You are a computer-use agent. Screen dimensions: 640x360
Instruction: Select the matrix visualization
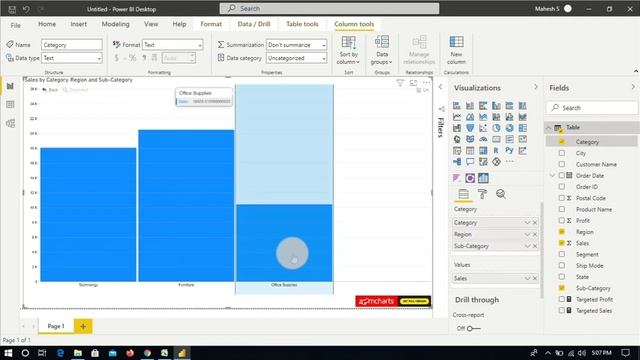[483, 151]
